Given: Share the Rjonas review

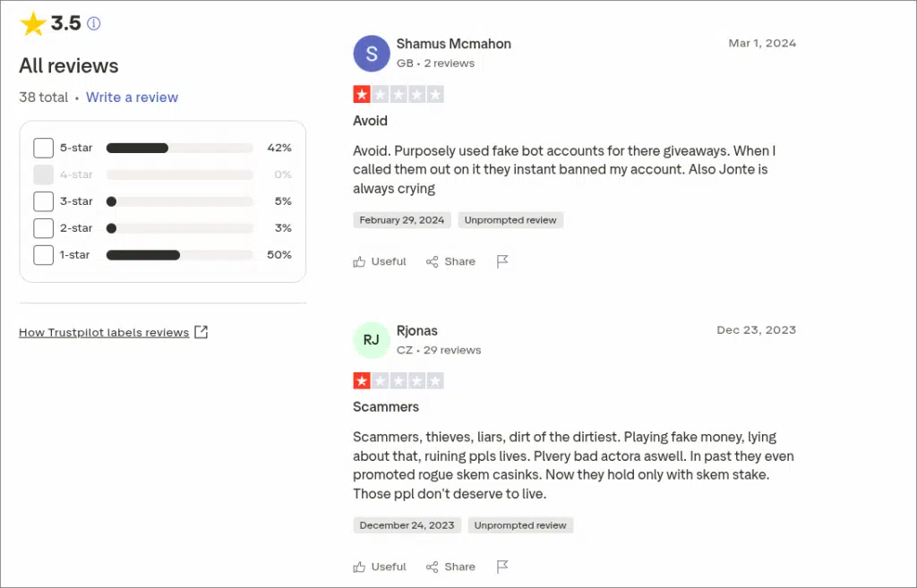Looking at the screenshot, I should pos(450,567).
